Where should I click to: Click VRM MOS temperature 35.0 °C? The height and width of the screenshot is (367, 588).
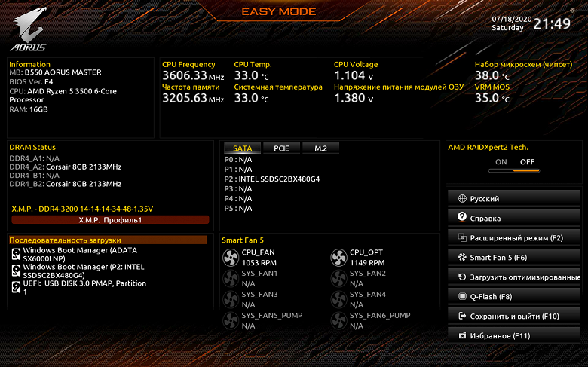[492, 98]
